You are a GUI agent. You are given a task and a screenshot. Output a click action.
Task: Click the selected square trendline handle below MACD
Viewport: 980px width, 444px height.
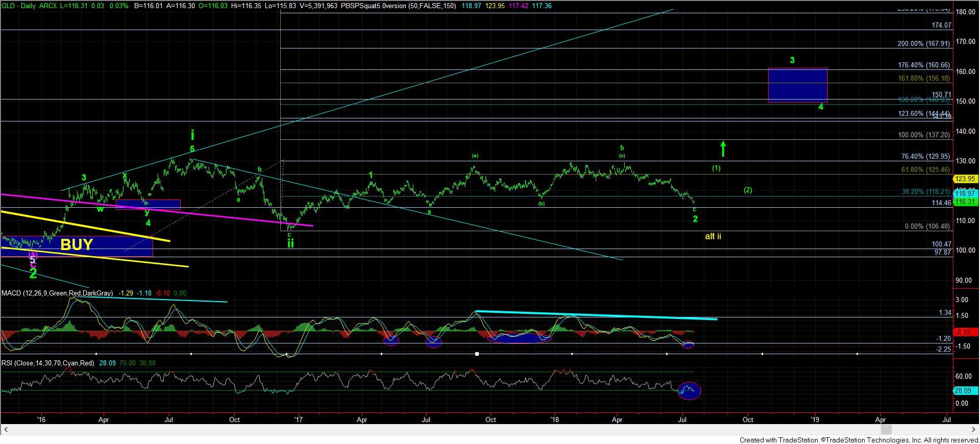477,354
